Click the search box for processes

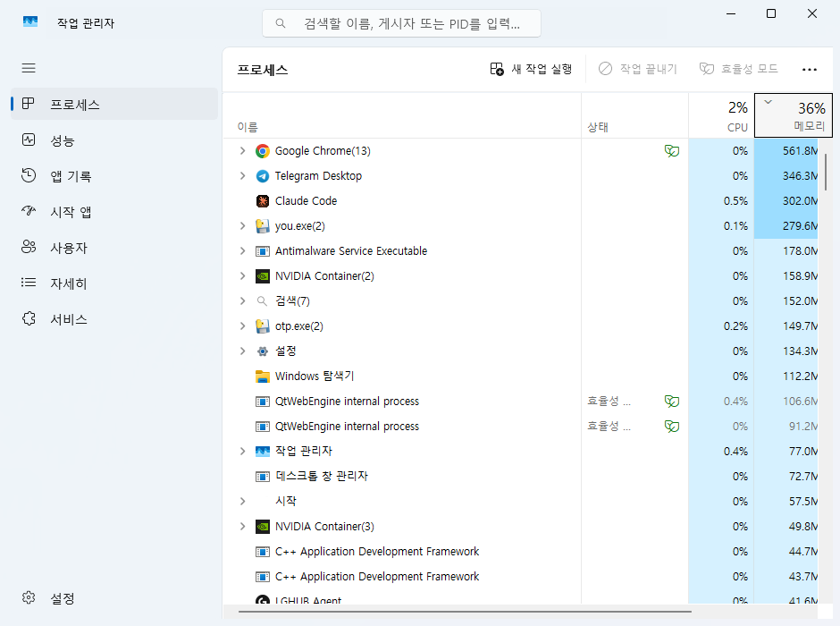[401, 23]
